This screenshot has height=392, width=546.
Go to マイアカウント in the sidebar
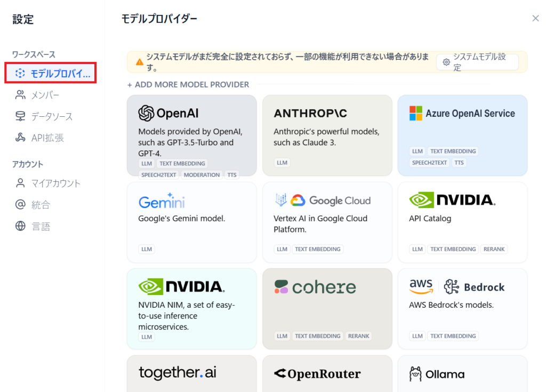48,183
